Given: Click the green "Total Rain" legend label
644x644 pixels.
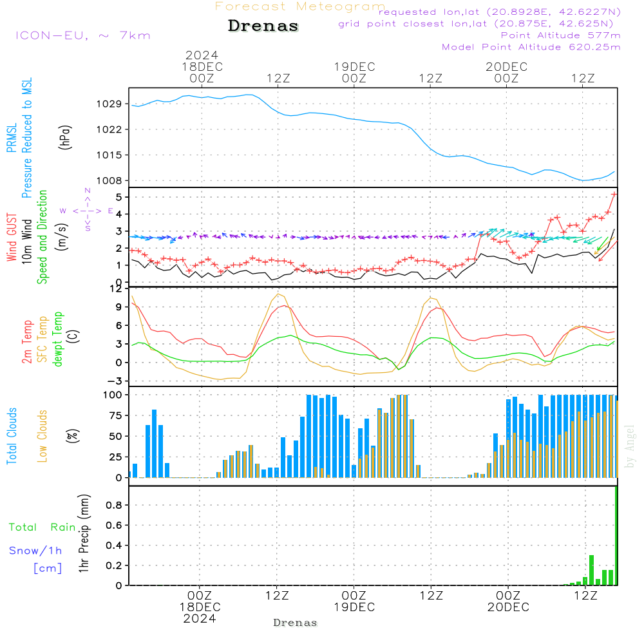Looking at the screenshot, I should (x=43, y=527).
